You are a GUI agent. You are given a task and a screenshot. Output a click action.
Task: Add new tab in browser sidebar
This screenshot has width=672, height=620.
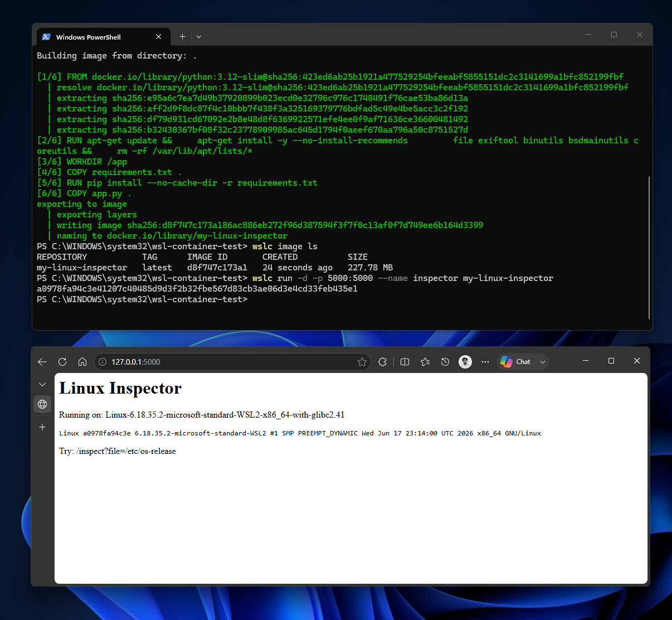pyautogui.click(x=42, y=427)
